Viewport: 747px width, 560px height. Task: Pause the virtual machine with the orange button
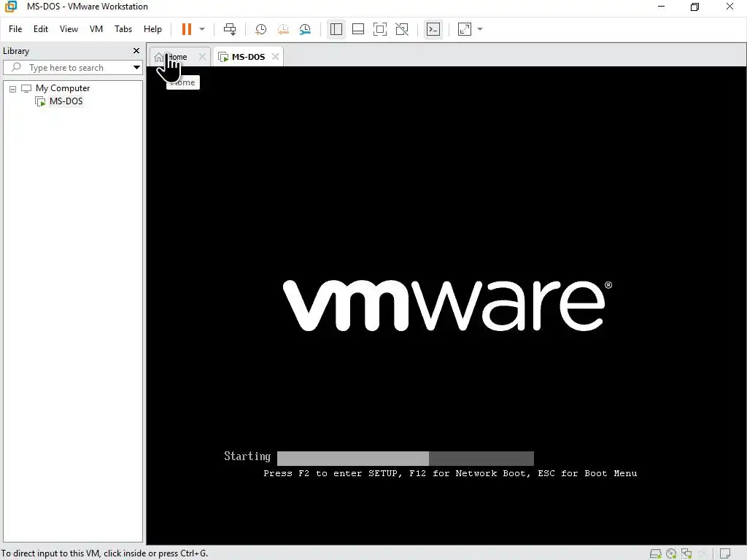[186, 29]
